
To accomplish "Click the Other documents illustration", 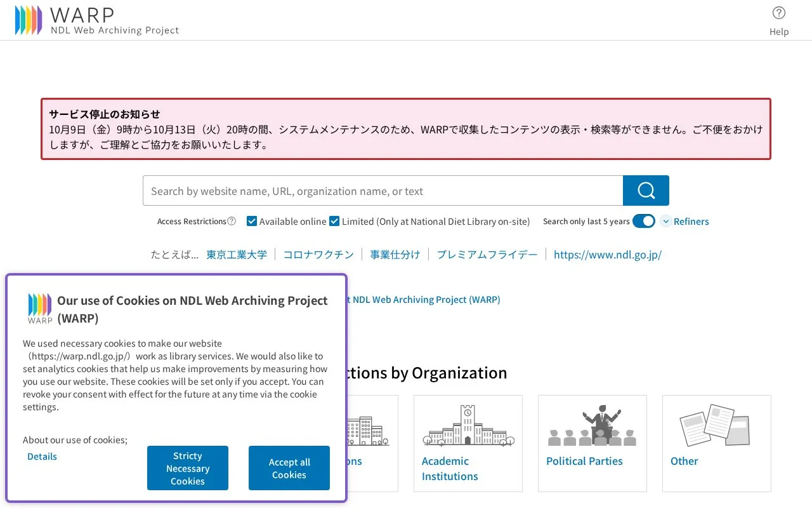I will (x=715, y=425).
